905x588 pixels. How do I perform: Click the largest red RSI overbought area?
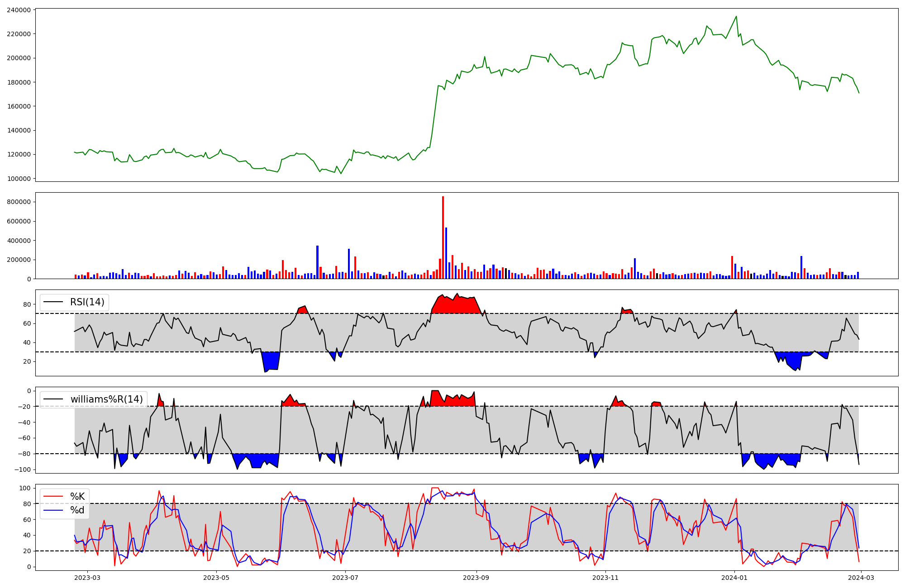(457, 305)
